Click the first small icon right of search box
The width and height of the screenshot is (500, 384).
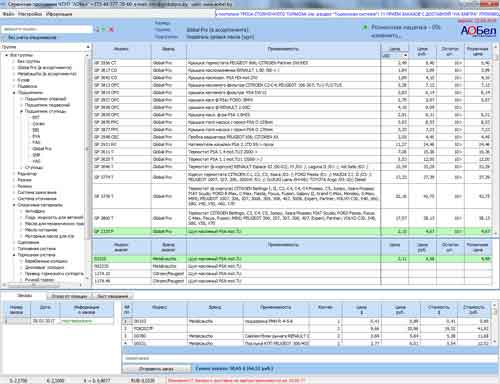[x=97, y=29]
